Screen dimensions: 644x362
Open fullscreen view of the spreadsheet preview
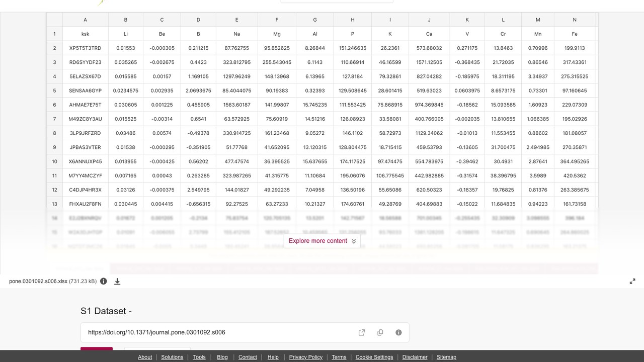(x=632, y=282)
